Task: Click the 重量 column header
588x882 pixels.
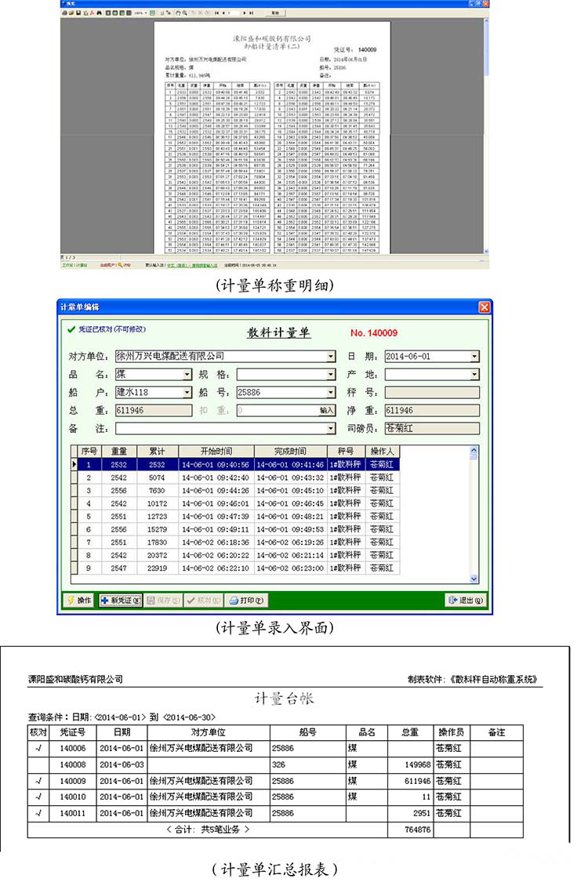Action: click(118, 451)
